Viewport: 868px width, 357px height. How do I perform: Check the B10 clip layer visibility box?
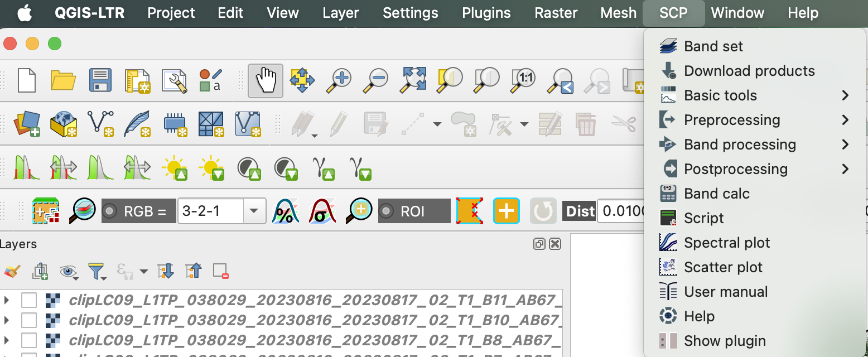pyautogui.click(x=29, y=320)
